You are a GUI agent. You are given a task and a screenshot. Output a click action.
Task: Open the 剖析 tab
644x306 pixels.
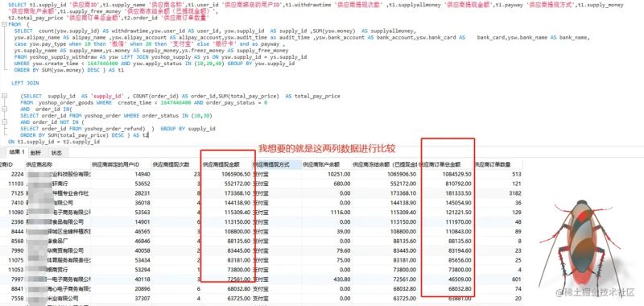point(36,153)
